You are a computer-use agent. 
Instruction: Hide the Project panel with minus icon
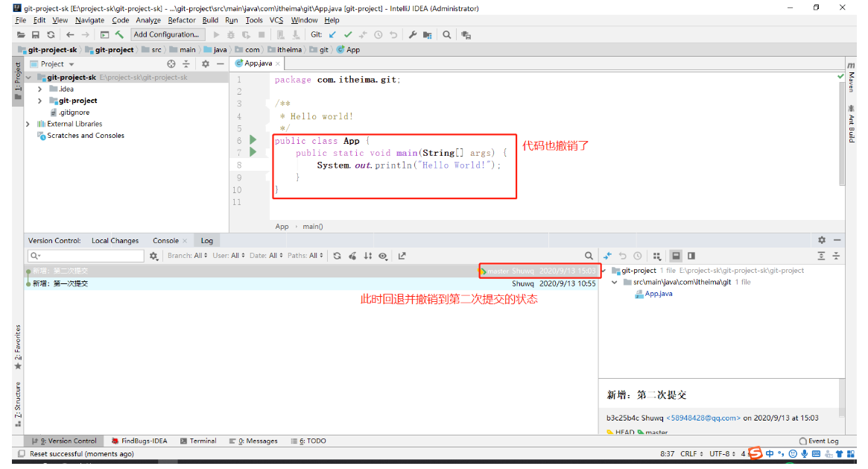coord(221,64)
